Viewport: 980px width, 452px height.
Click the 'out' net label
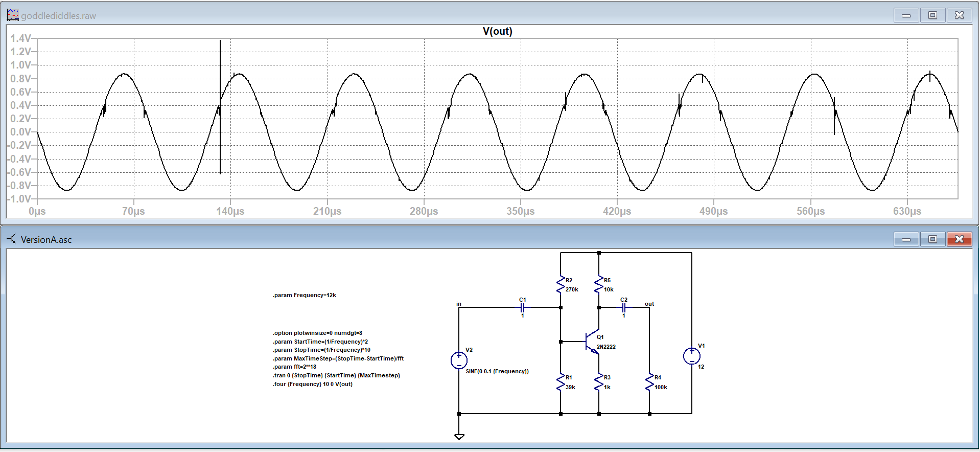649,304
